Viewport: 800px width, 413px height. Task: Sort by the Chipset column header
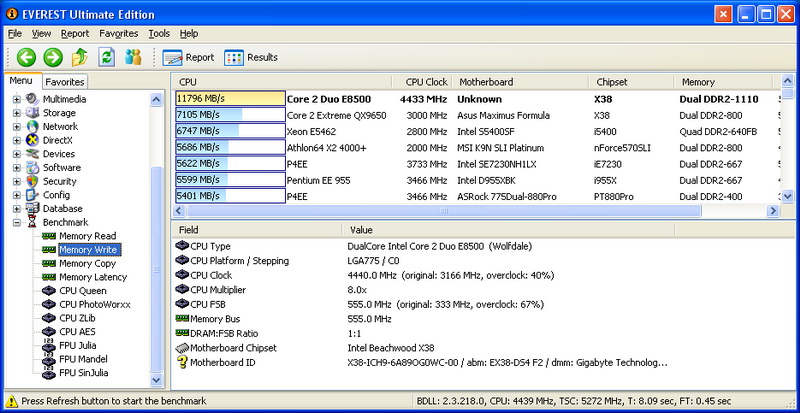[632, 82]
